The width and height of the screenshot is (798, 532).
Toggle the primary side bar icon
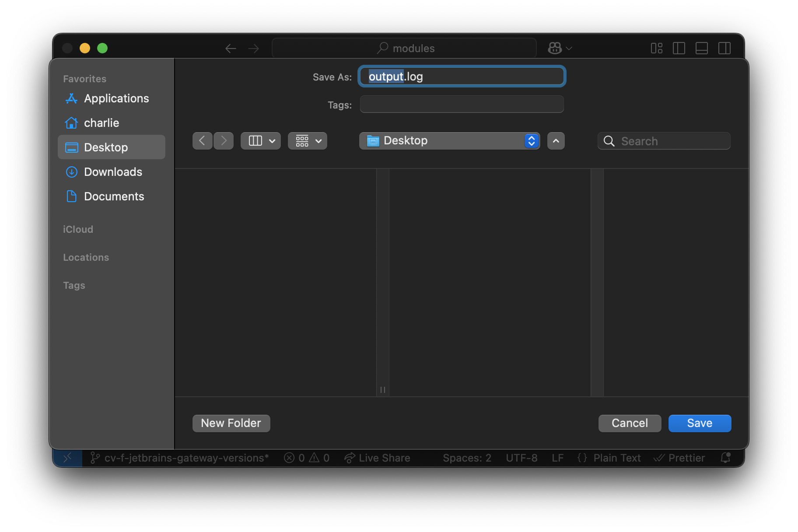[679, 48]
